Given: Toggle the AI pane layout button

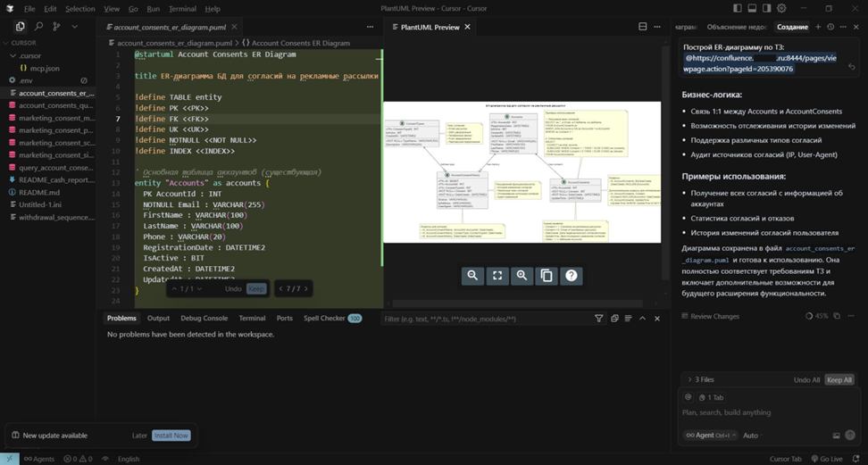Looking at the screenshot, I should tap(766, 8).
